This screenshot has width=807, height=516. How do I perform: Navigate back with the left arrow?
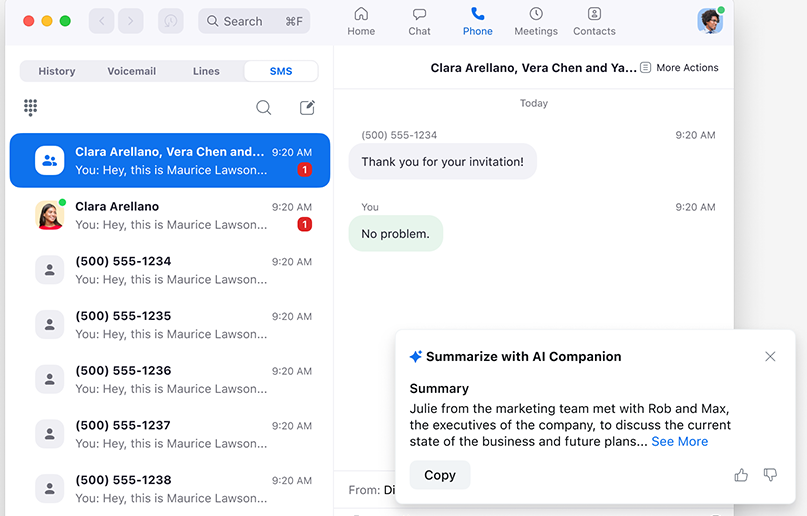coord(102,21)
